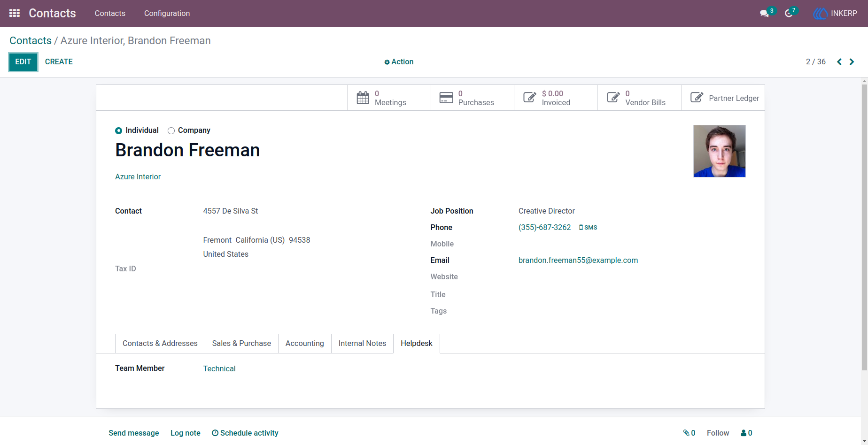Open the brandon.freeman55@example.com email link
The width and height of the screenshot is (868, 445).
pyautogui.click(x=578, y=260)
